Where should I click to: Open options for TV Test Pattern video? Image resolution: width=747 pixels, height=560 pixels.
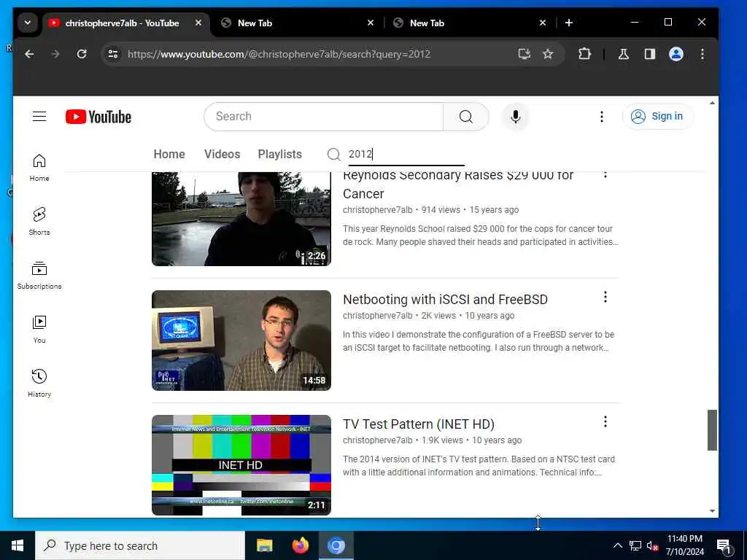[x=605, y=421]
